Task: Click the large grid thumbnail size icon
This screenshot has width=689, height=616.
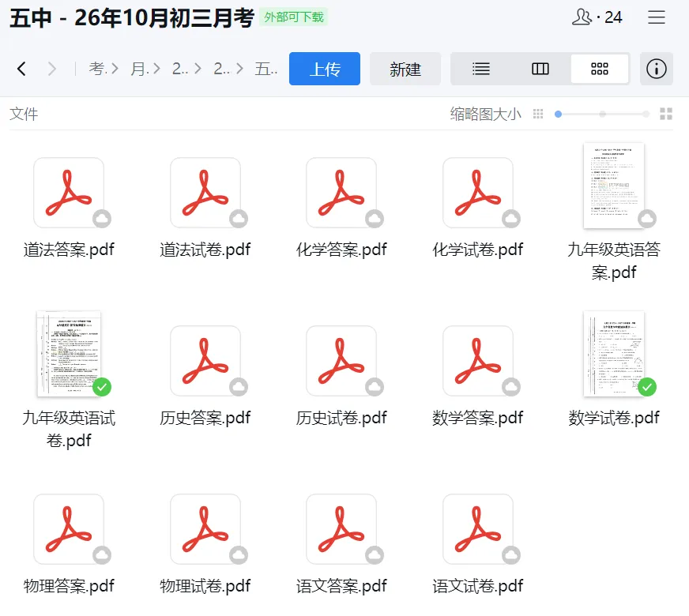Action: 666,115
